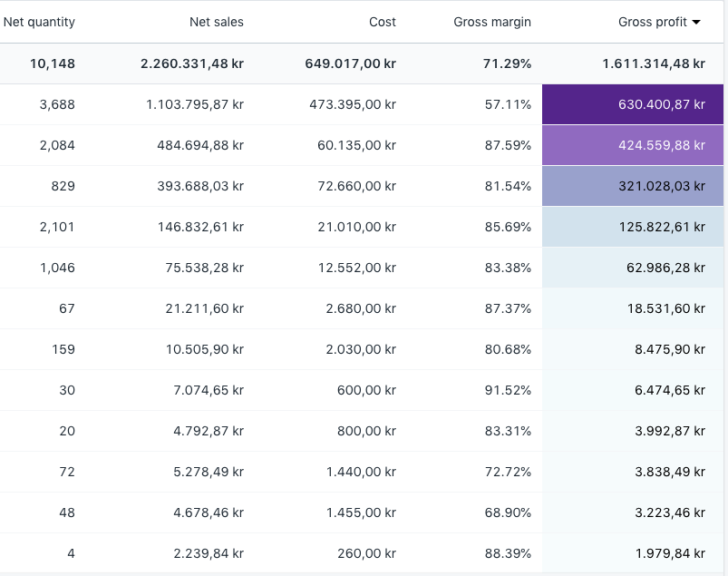Image resolution: width=728 pixels, height=576 pixels.
Task: Click the total cost 649.017,00 kr
Action: [x=351, y=63]
